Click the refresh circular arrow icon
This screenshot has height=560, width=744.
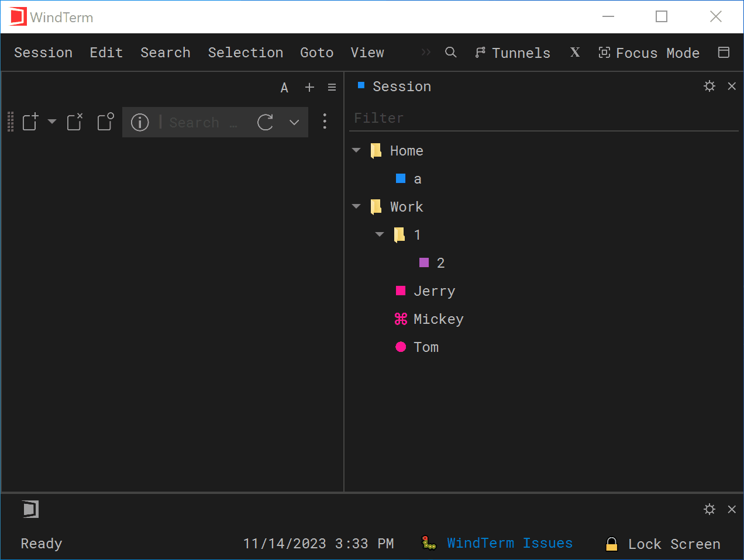[x=266, y=122]
